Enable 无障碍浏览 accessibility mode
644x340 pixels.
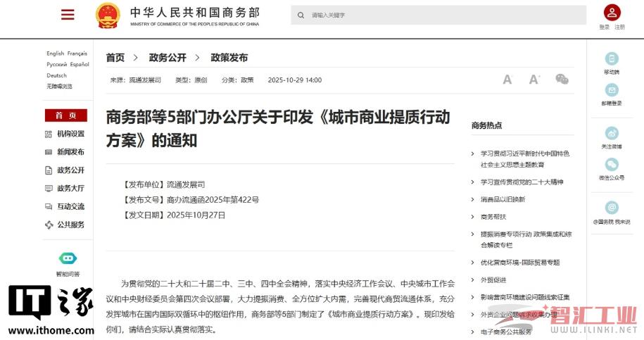[59, 87]
